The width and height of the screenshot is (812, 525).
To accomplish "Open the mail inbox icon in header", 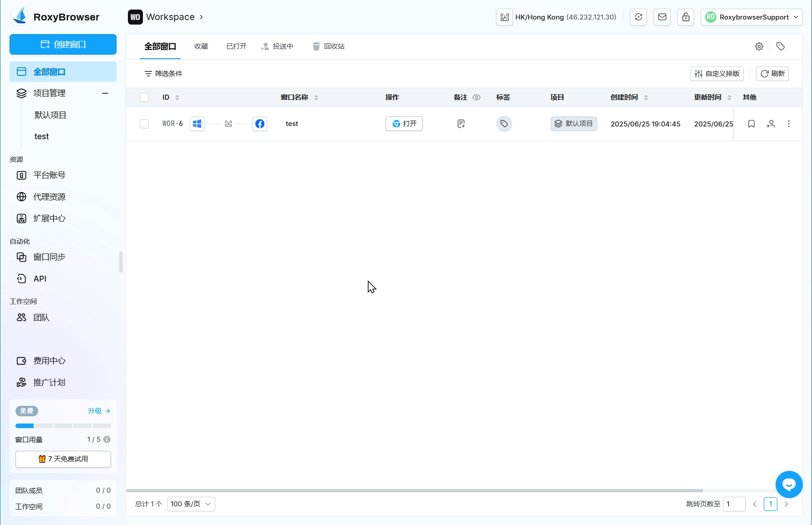I will coord(662,17).
